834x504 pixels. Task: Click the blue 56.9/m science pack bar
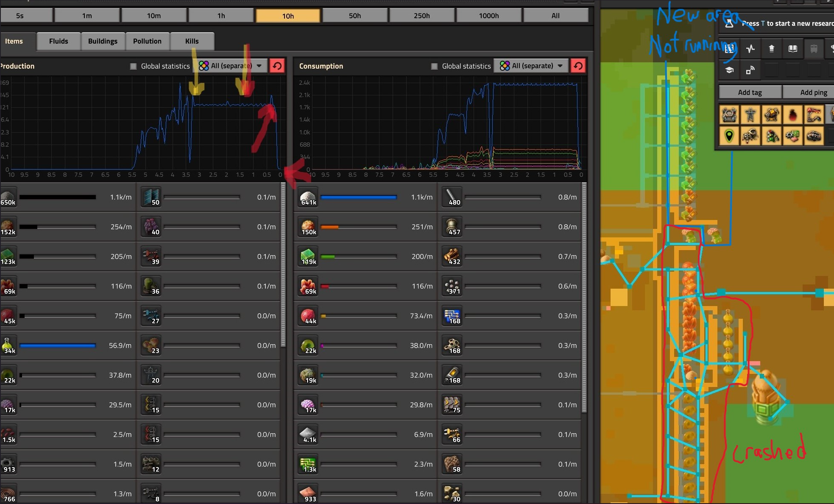pyautogui.click(x=58, y=345)
